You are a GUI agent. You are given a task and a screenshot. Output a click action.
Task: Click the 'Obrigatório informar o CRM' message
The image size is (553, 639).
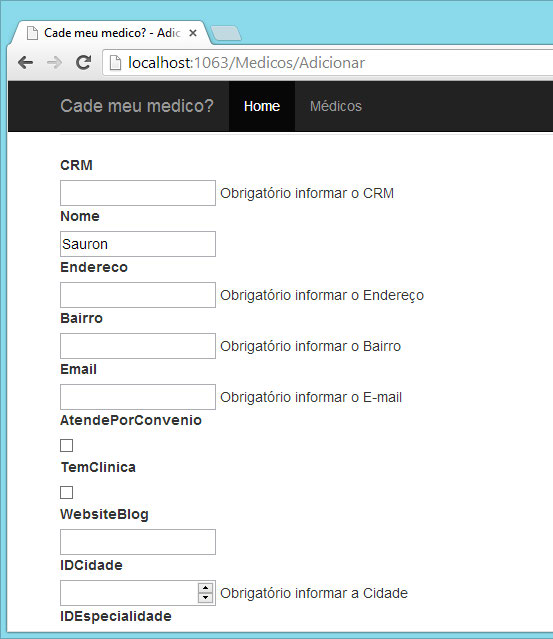(x=307, y=193)
